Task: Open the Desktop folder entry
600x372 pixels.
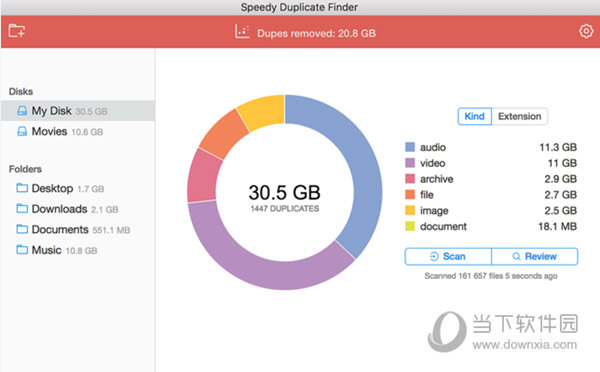Action: (x=78, y=188)
